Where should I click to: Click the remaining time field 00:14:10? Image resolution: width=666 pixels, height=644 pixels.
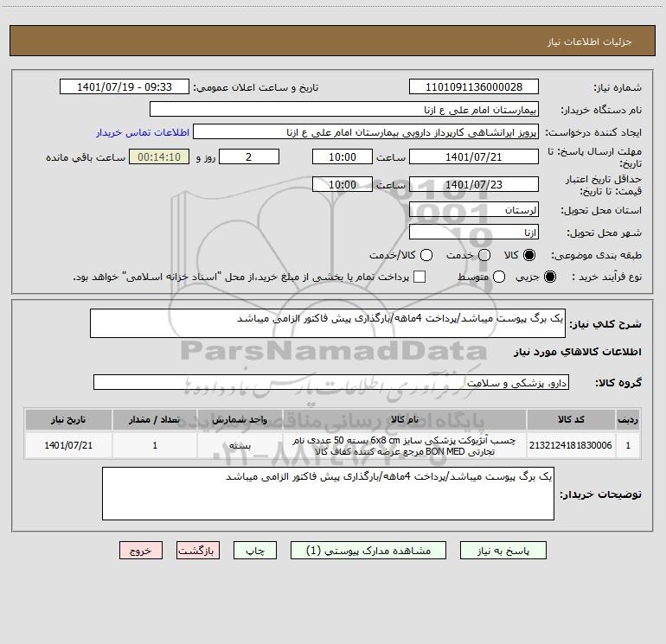click(159, 156)
